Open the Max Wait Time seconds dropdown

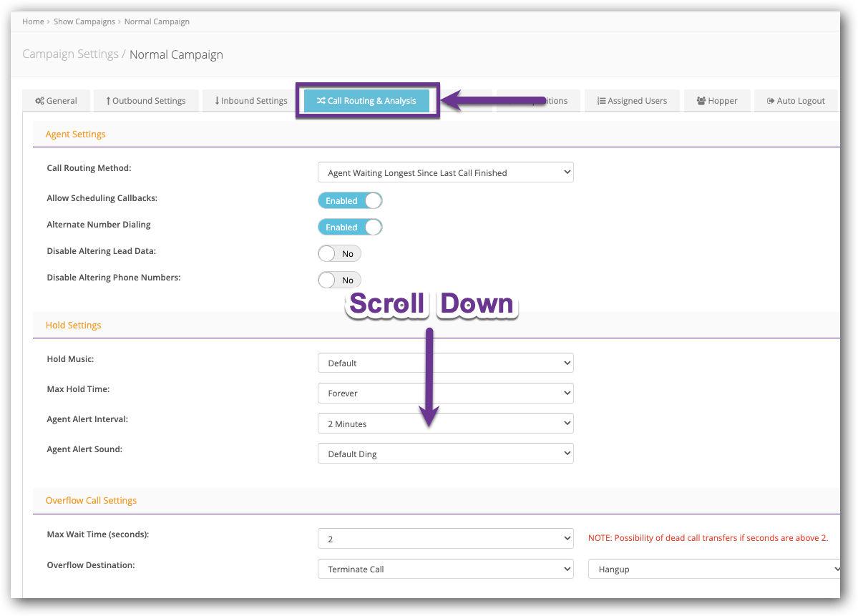click(x=445, y=538)
